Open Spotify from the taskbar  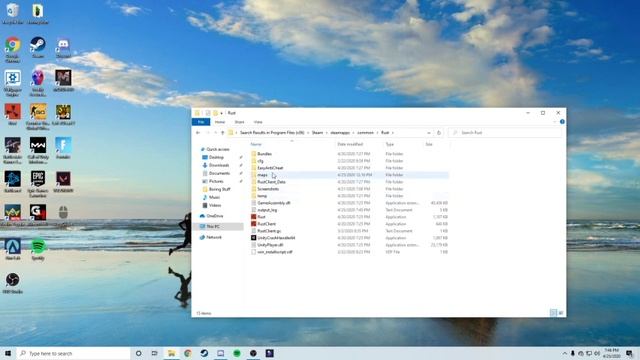[x=237, y=353]
